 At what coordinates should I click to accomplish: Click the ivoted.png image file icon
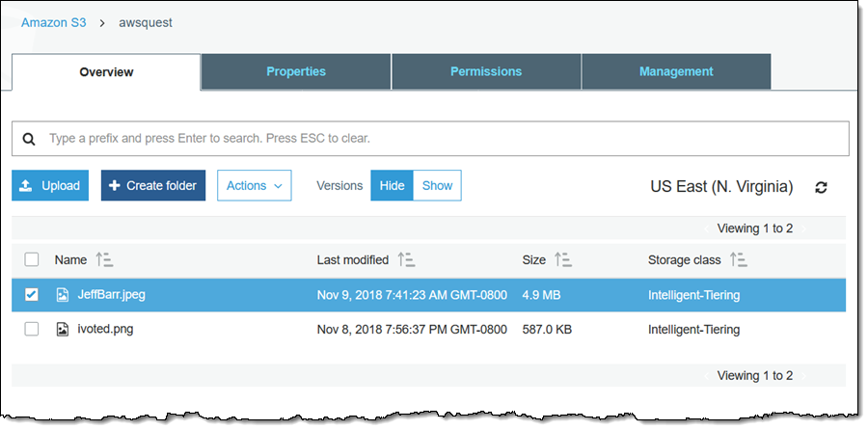63,329
